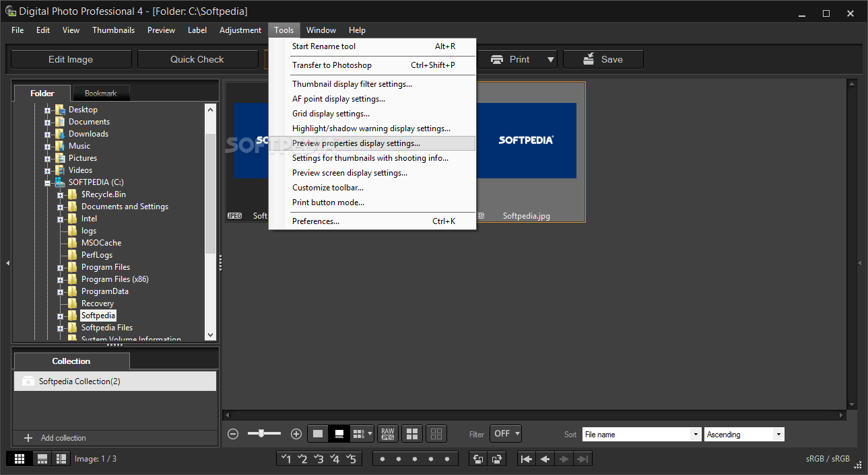The image size is (868, 475).
Task: Select the Softpedia folder in tree
Action: click(98, 316)
